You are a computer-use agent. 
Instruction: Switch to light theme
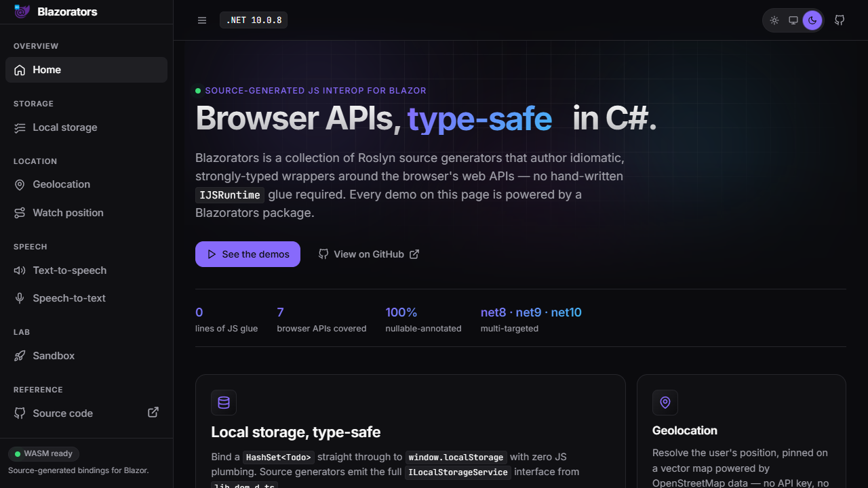point(774,20)
